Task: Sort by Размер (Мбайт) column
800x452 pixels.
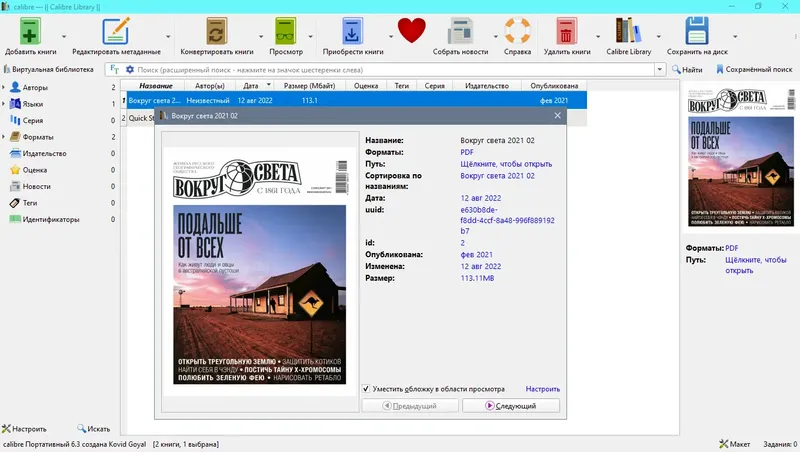Action: (310, 86)
